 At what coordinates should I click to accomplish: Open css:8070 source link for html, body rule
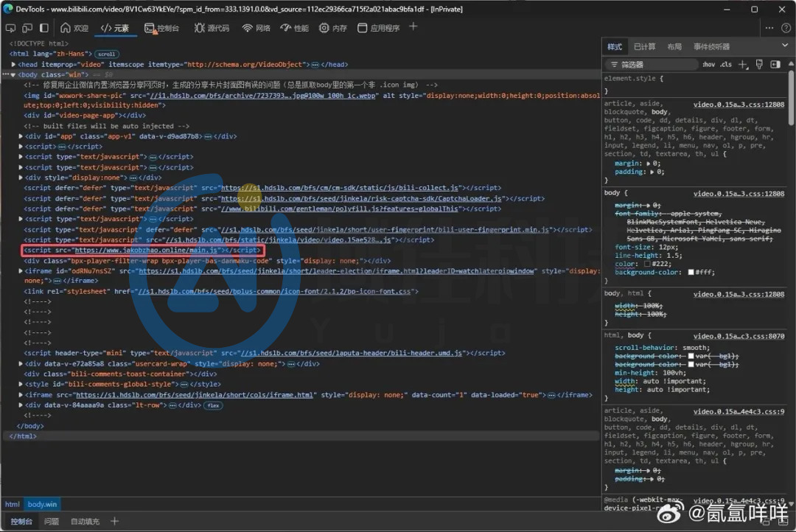739,336
